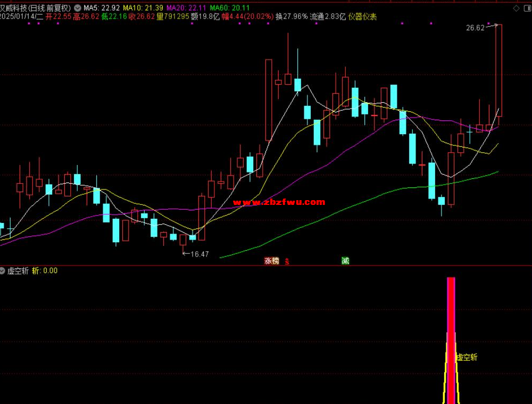The width and height of the screenshot is (532, 404).
Task: Click the magenta 虚空斩 signal spike bar
Action: [451, 341]
